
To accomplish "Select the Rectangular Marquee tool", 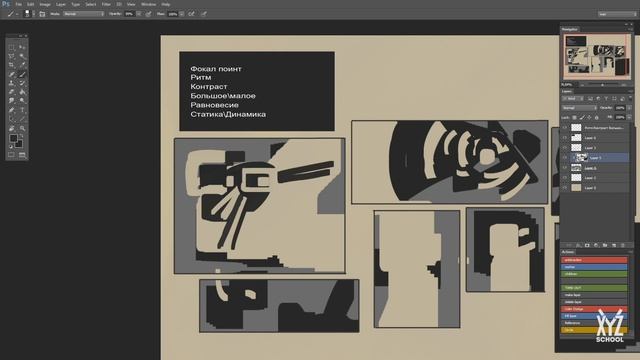I will (x=11, y=47).
